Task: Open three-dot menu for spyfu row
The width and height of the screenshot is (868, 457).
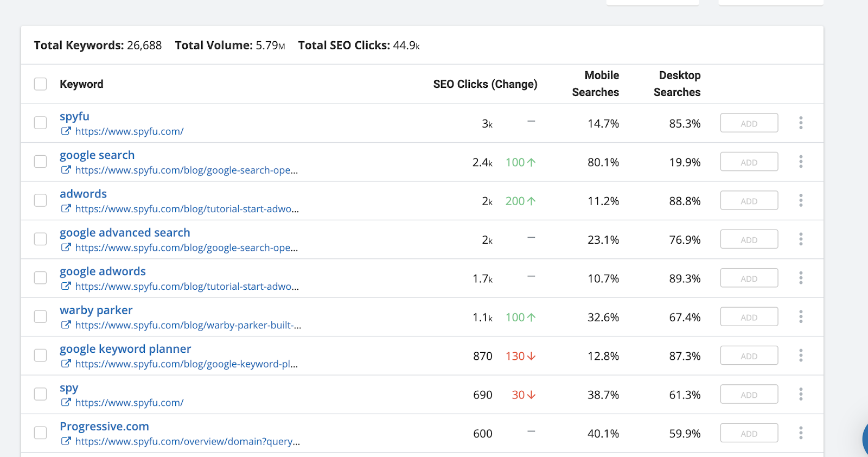Action: tap(801, 123)
